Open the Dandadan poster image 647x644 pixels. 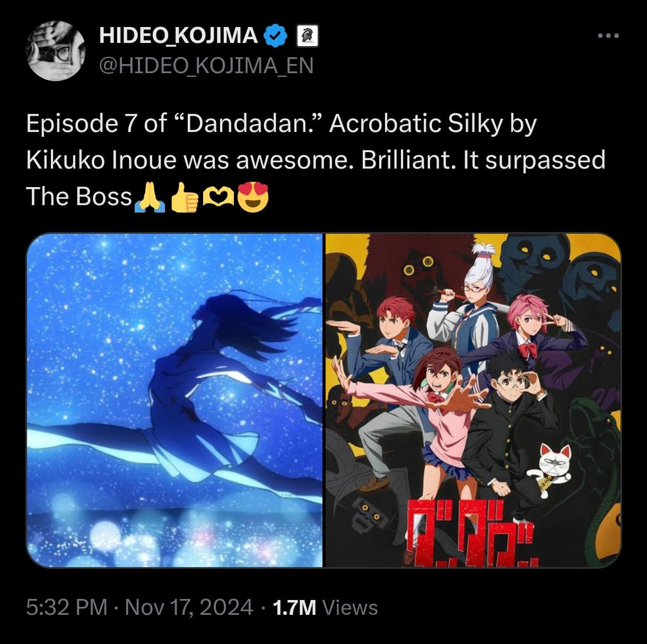(x=473, y=400)
